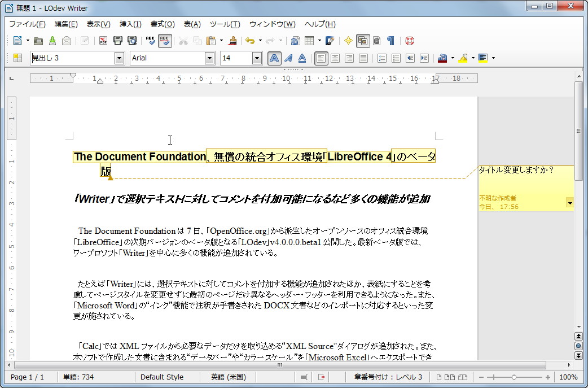The height and width of the screenshot is (388, 588).
Task: Decrease paragraph indent
Action: coord(410,58)
